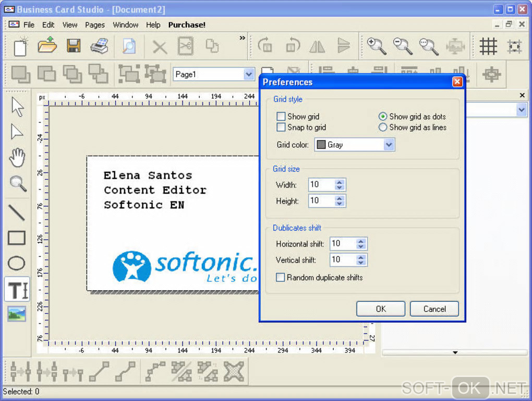Click OK in Preferences dialog

[381, 309]
